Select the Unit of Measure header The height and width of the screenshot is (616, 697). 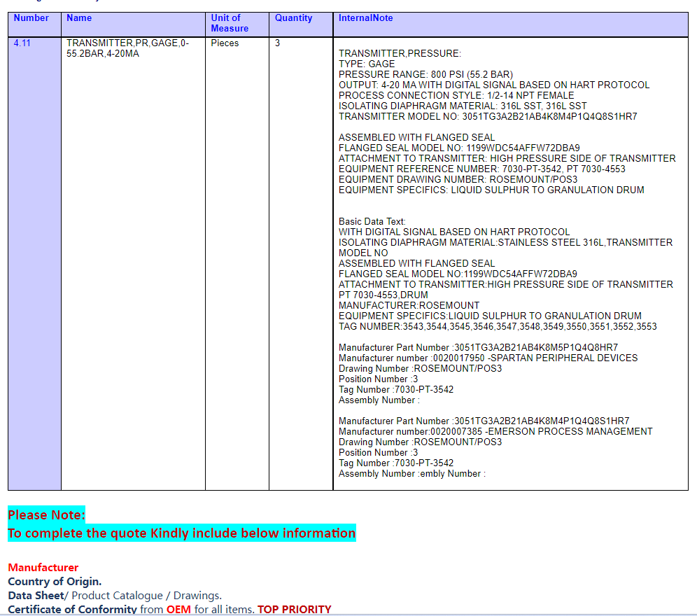tap(230, 23)
